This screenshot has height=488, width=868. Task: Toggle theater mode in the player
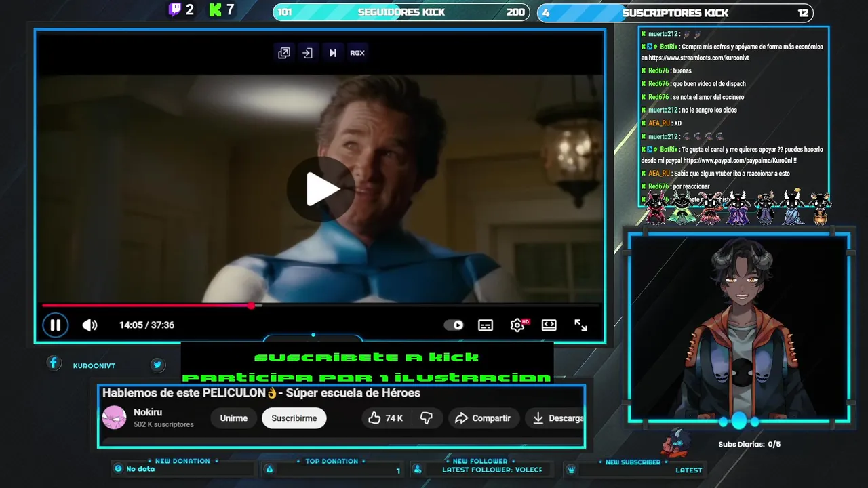[x=549, y=325]
